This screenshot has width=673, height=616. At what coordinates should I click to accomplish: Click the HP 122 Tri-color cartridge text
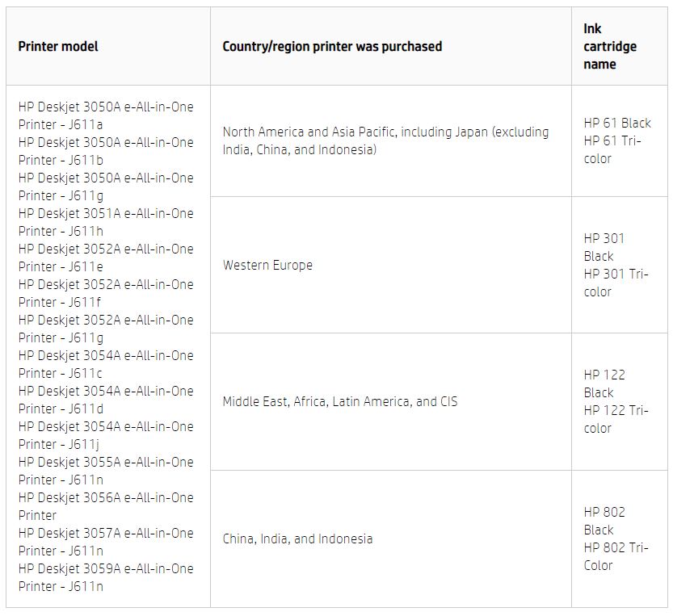coord(616,420)
